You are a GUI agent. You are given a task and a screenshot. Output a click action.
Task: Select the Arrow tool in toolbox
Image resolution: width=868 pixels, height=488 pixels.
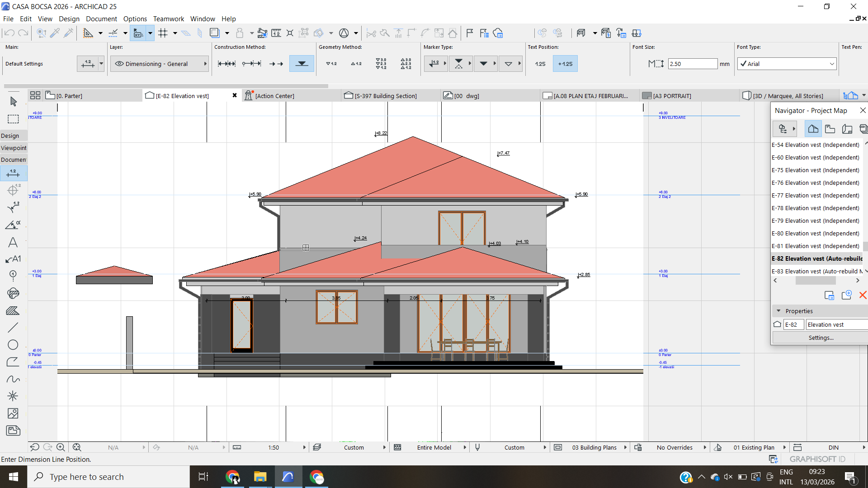[13, 101]
